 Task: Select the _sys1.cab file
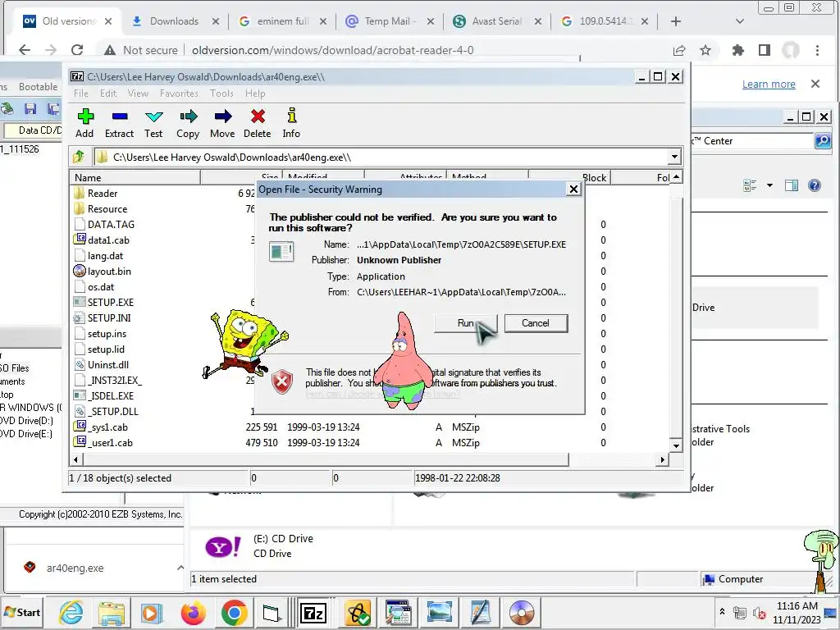[107, 427]
